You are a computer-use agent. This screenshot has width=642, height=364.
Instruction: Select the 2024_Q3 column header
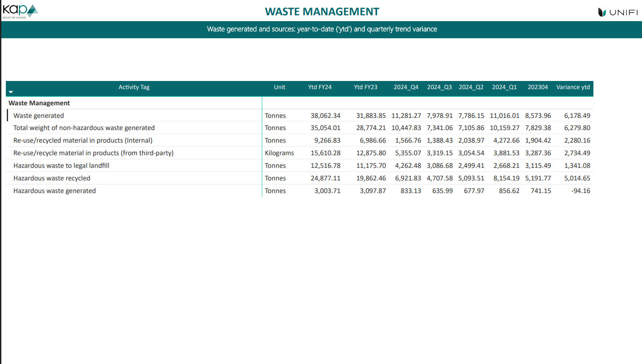click(440, 87)
